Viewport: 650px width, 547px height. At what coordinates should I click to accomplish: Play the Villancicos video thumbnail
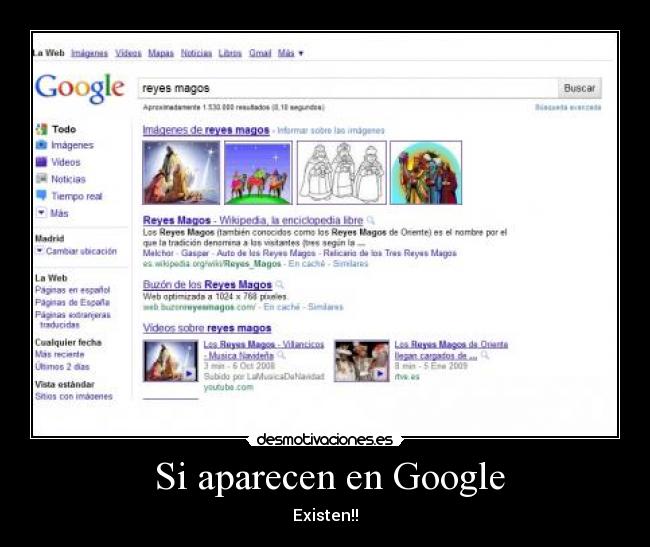(x=171, y=361)
